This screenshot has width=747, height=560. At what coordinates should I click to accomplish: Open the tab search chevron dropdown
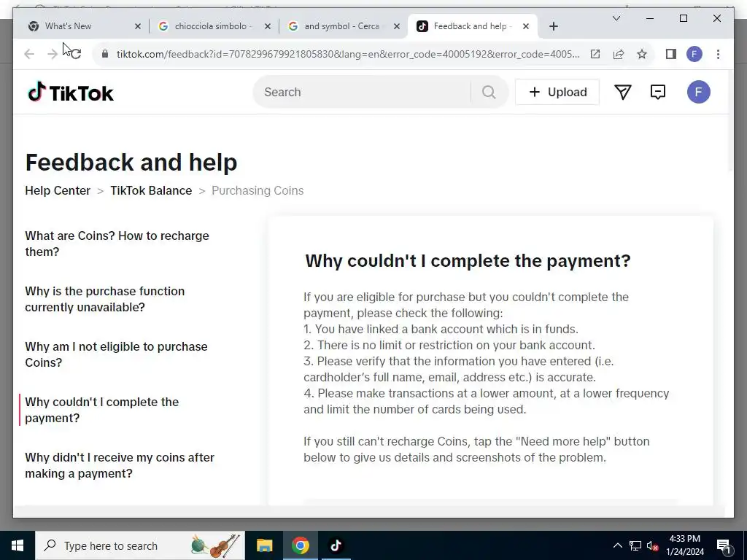(616, 18)
